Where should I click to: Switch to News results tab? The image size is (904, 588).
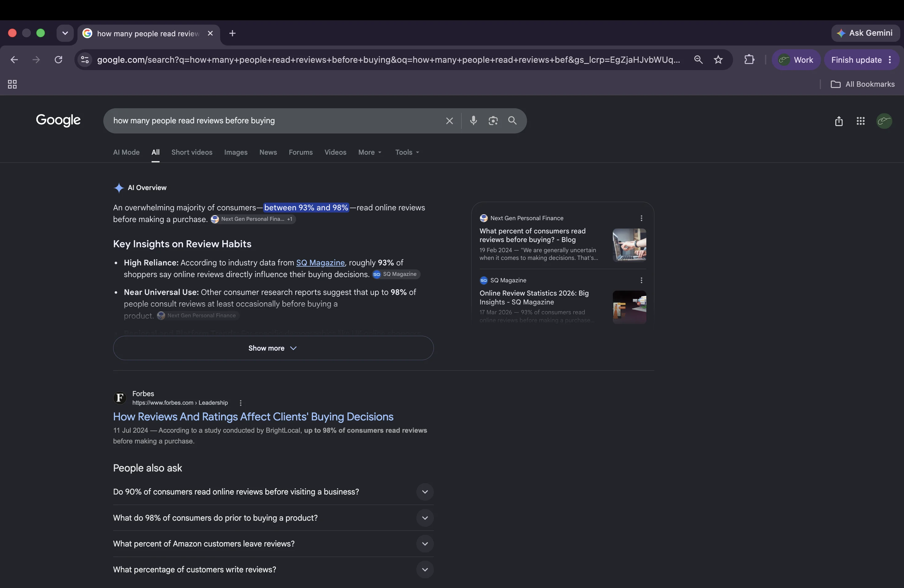pyautogui.click(x=268, y=152)
